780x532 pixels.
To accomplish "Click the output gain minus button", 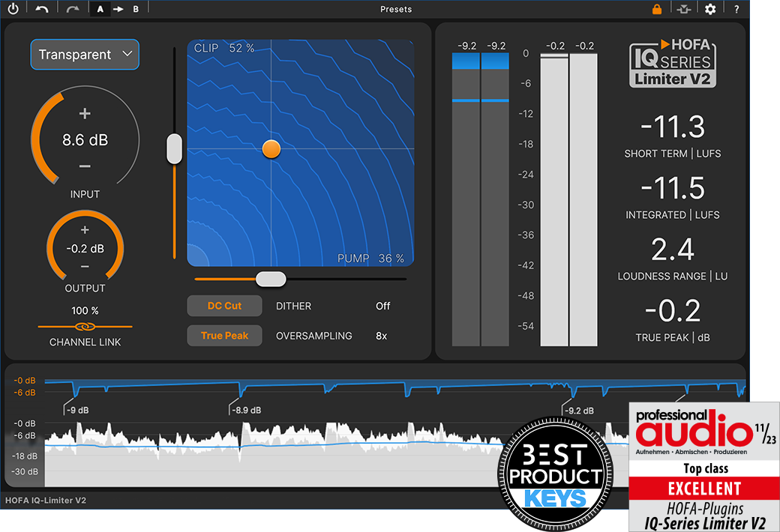I will click(x=85, y=267).
